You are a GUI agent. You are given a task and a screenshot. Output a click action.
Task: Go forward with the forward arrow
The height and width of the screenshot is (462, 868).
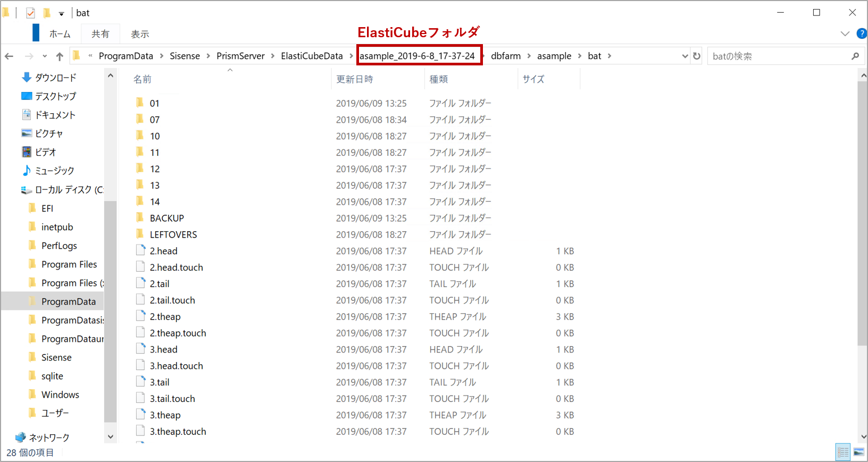pyautogui.click(x=29, y=56)
